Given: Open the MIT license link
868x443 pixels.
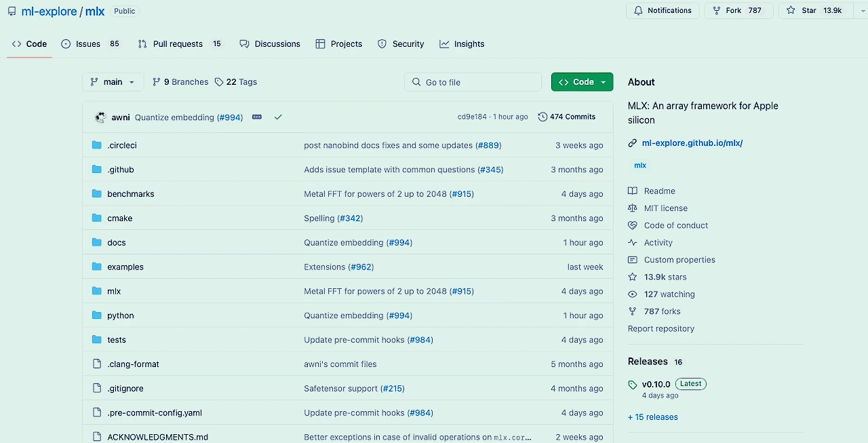Looking at the screenshot, I should (x=666, y=208).
